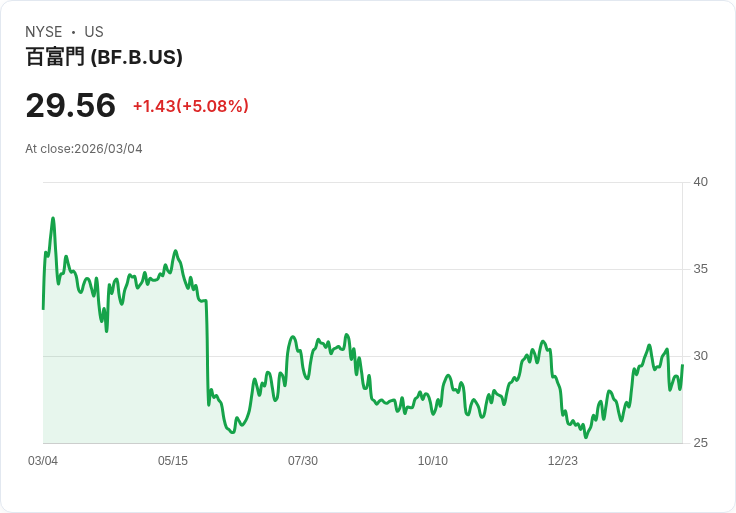Screen dimensions: 736x513
Task: Click the highest peak of the price line
Action: coord(53,218)
